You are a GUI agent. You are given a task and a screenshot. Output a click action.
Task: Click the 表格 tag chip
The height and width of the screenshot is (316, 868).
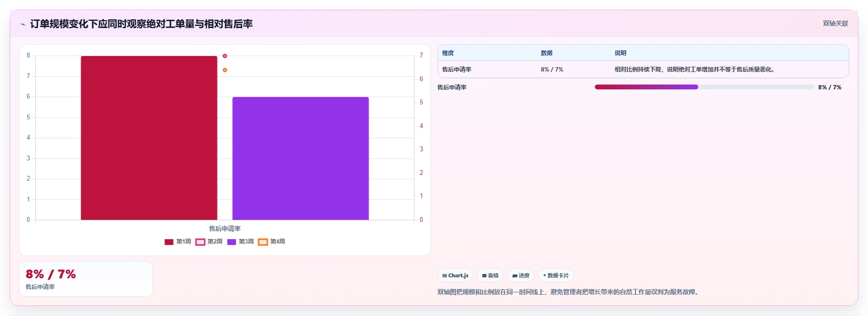click(x=490, y=275)
